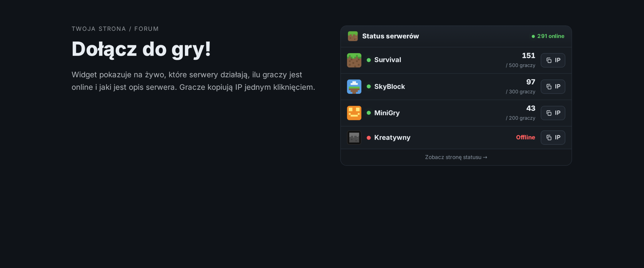Click the SkyBlock server name
Image resolution: width=644 pixels, height=268 pixels.
[389, 87]
